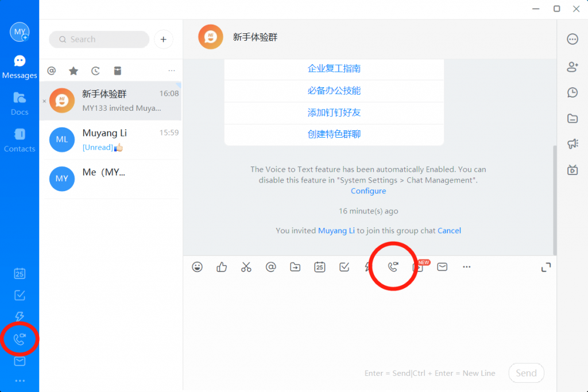Open the Muyang Li conversation
Viewport: 588px width, 392px height.
pyautogui.click(x=110, y=140)
